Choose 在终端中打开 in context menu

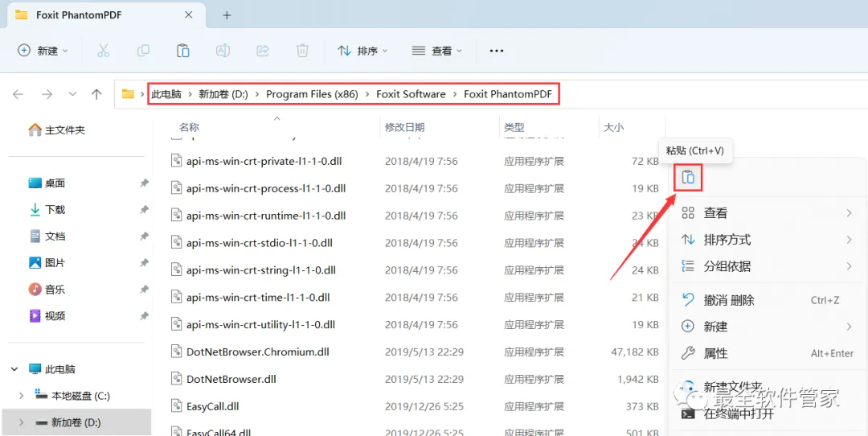[767, 413]
